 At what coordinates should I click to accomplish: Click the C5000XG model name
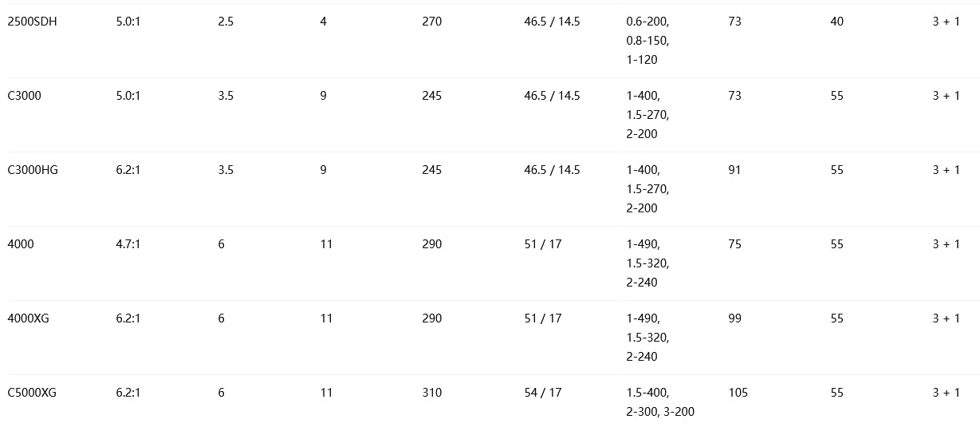32,393
